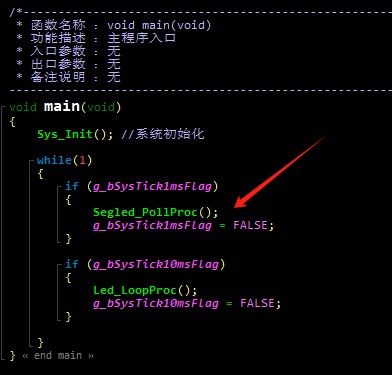
Task: Click the 入口参数 comment line
Action: click(x=68, y=51)
